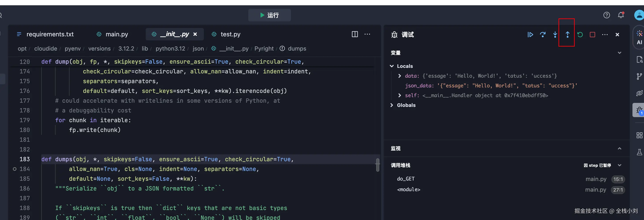
Task: Collapse the 变量 section
Action: 620,53
